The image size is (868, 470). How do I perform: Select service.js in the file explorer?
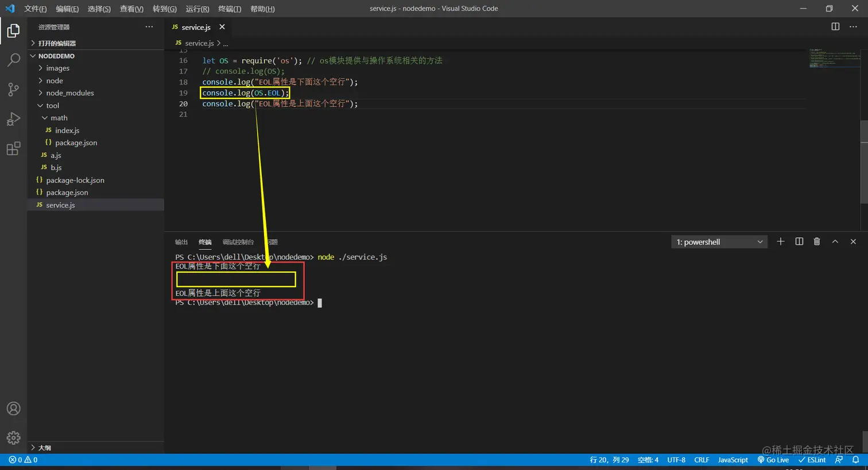[x=96, y=205]
